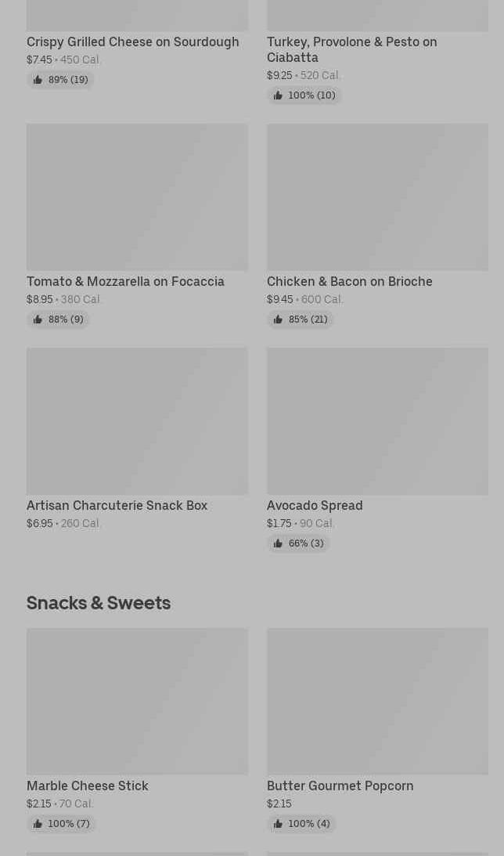
Task: Click the Marble Cheese Stick title
Action: 87,786
